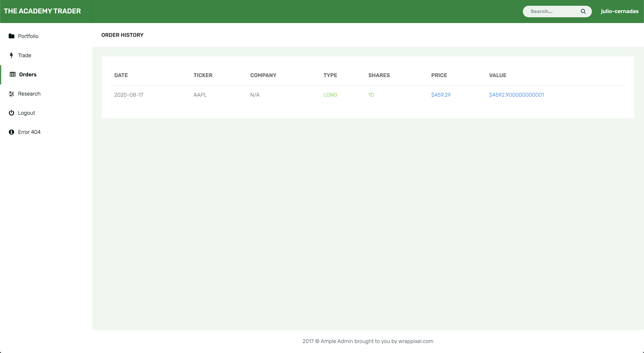
Task: Click The Academy Trader logo title
Action: [42, 11]
